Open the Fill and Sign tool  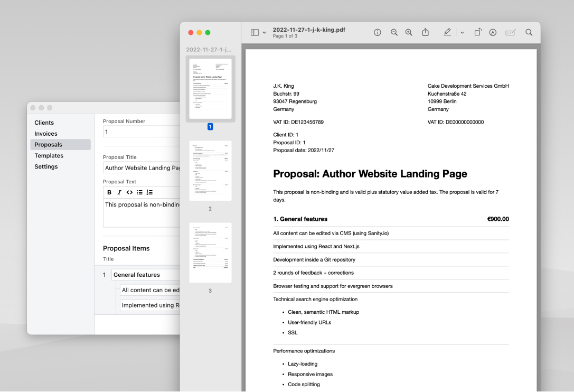point(510,32)
